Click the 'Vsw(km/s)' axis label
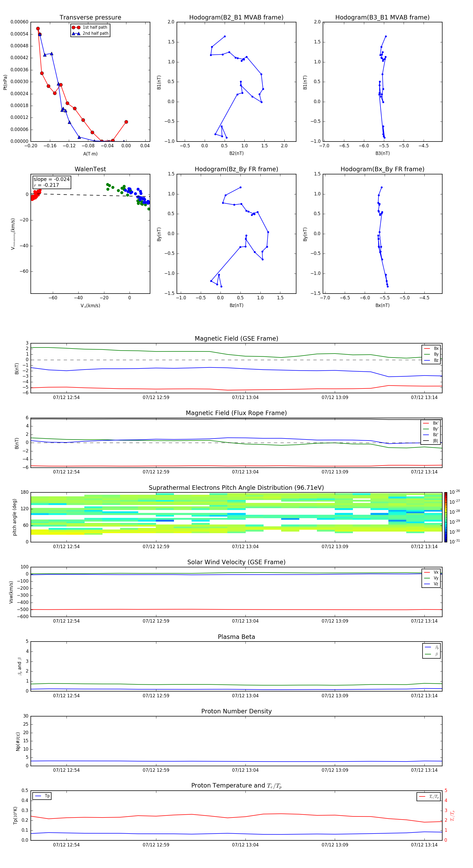Screen dimensions: 473x868 click(x=11, y=592)
